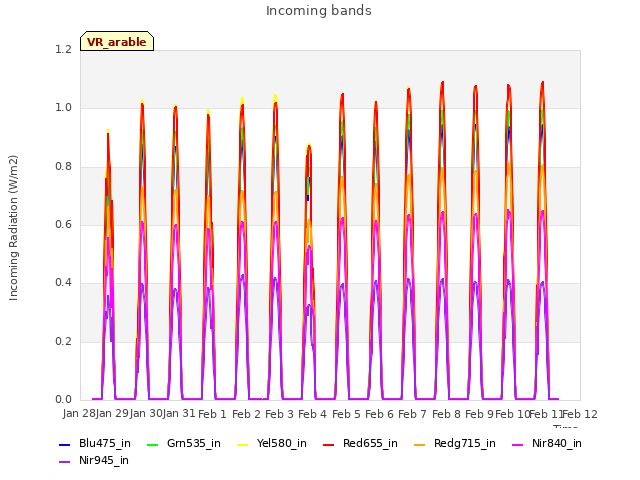
Task: Toggle the Nir945_in legend entry
Action: pos(94,461)
